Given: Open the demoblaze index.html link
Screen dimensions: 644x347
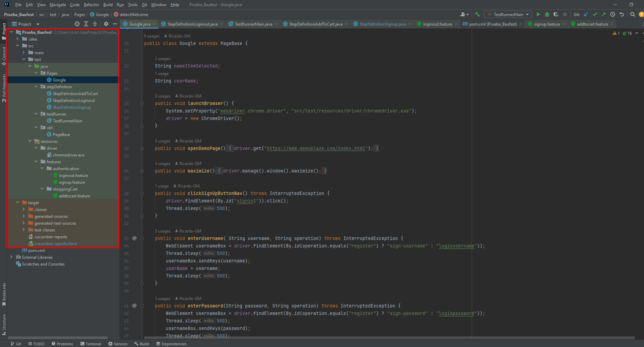Looking at the screenshot, I should 316,148.
